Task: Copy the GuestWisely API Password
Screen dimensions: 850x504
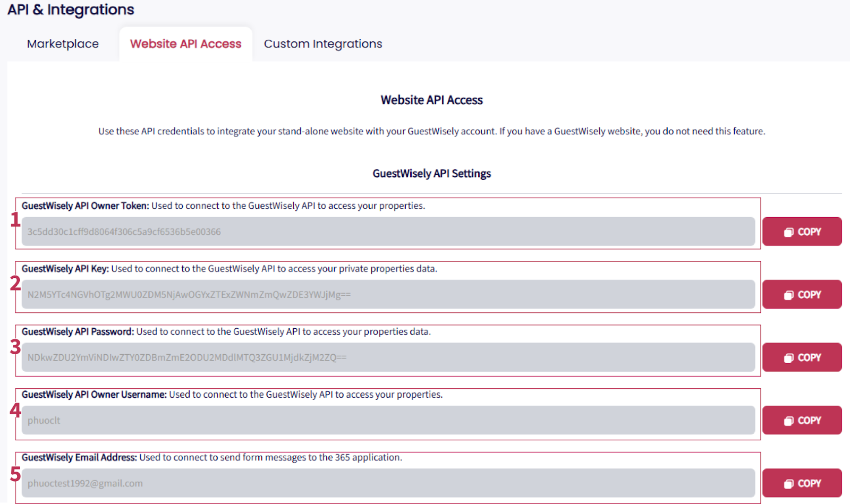Action: click(x=802, y=357)
